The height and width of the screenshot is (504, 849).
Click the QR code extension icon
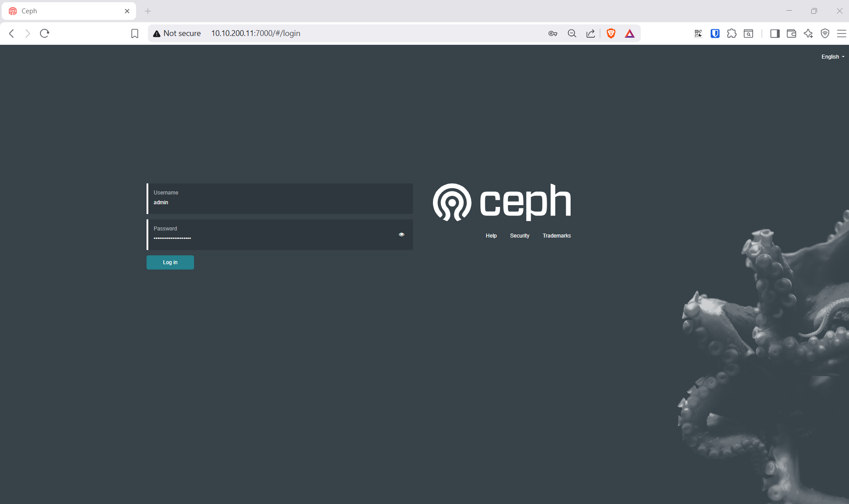[698, 33]
